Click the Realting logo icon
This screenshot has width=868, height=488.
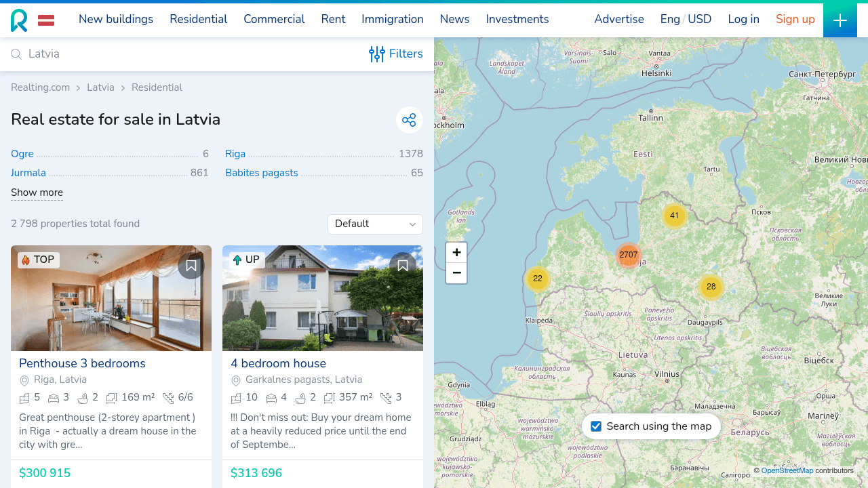pos(19,20)
